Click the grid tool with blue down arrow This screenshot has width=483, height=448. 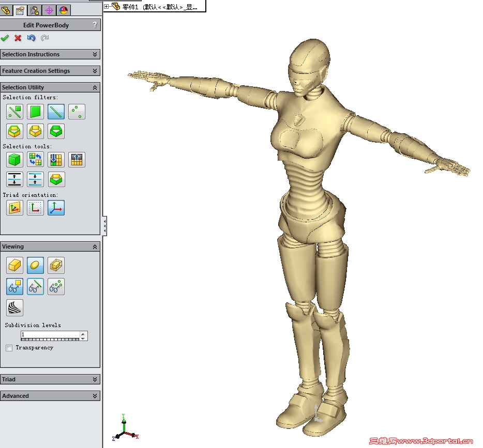[x=56, y=160]
